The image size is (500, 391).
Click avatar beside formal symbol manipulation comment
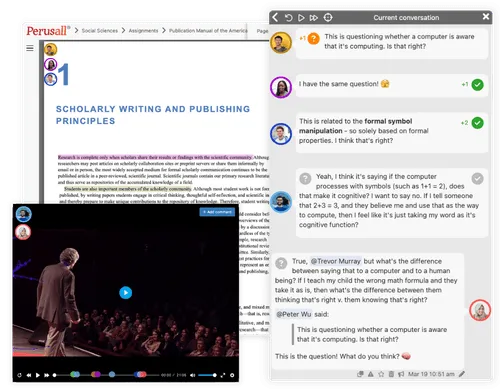[281, 134]
